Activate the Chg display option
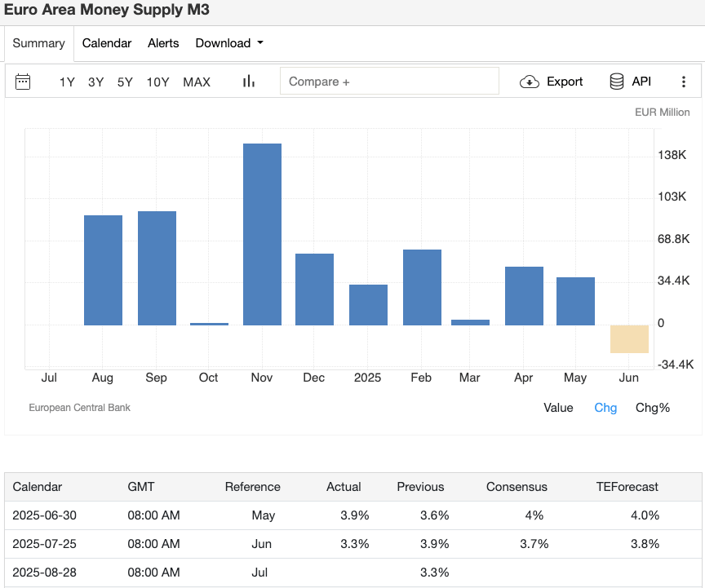Screen dimensions: 705x588 coord(605,408)
